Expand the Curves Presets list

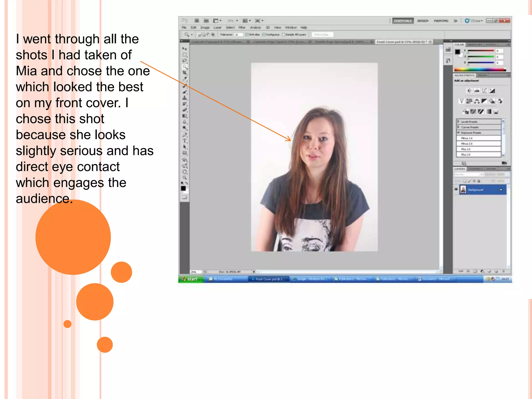click(458, 127)
